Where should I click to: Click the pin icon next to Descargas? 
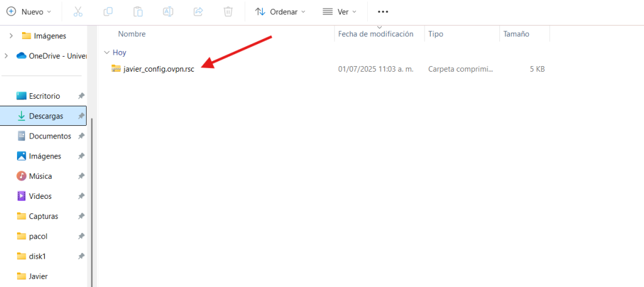81,116
